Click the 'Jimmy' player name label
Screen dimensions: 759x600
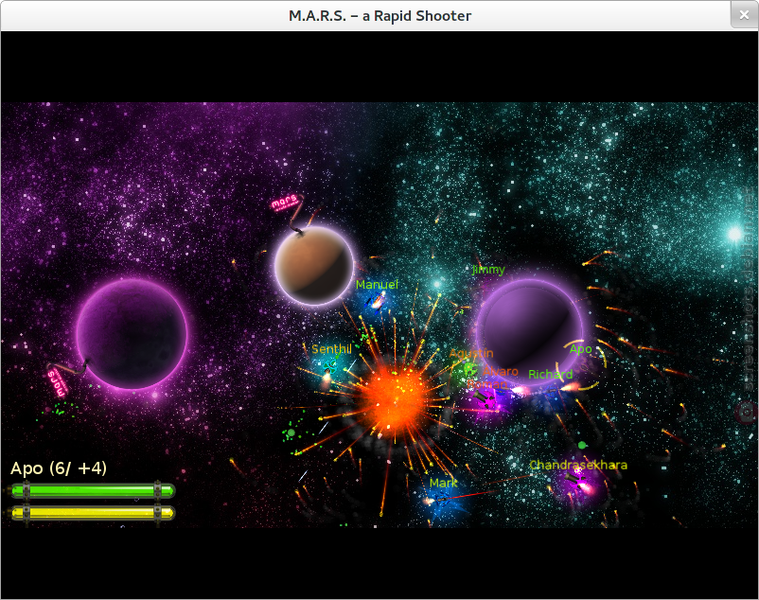point(488,270)
